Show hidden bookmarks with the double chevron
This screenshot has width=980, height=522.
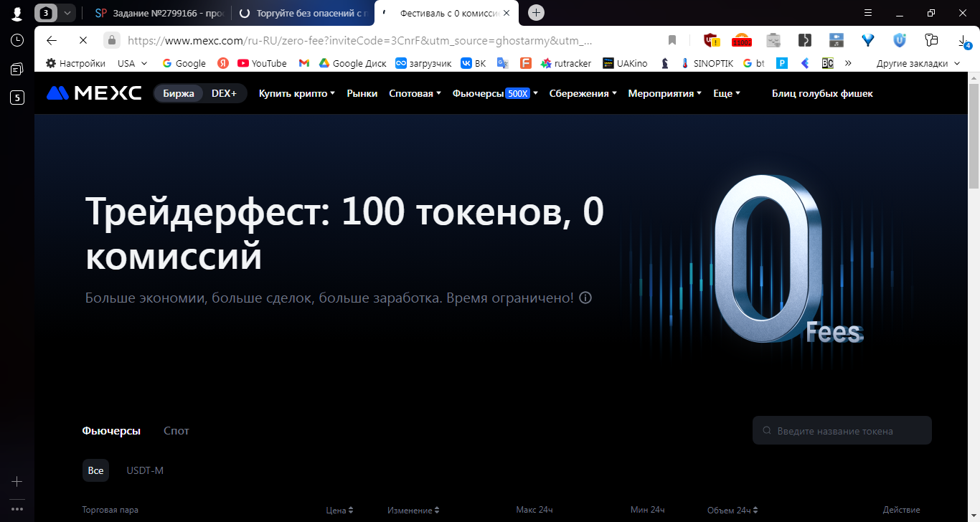[849, 63]
